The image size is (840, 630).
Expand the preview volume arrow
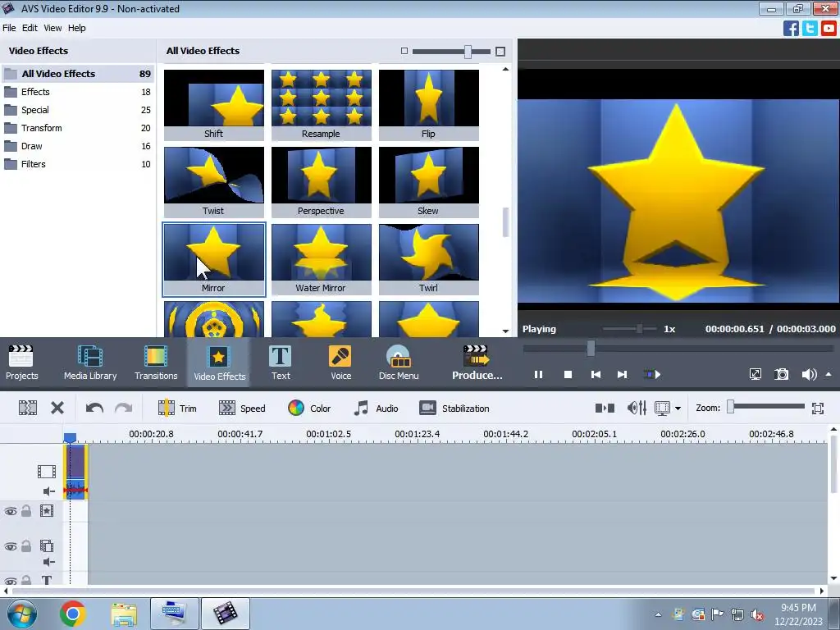tap(829, 374)
